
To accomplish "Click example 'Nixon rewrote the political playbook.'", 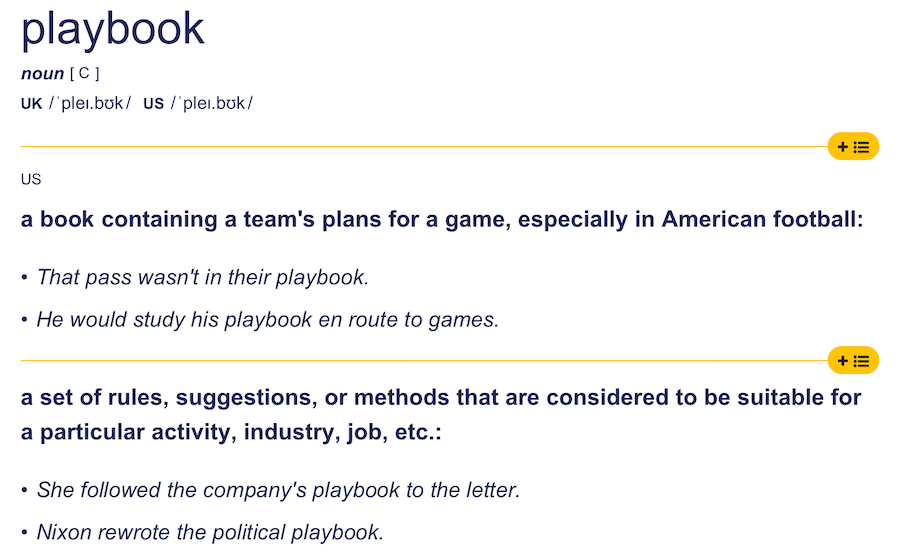I will point(210,533).
